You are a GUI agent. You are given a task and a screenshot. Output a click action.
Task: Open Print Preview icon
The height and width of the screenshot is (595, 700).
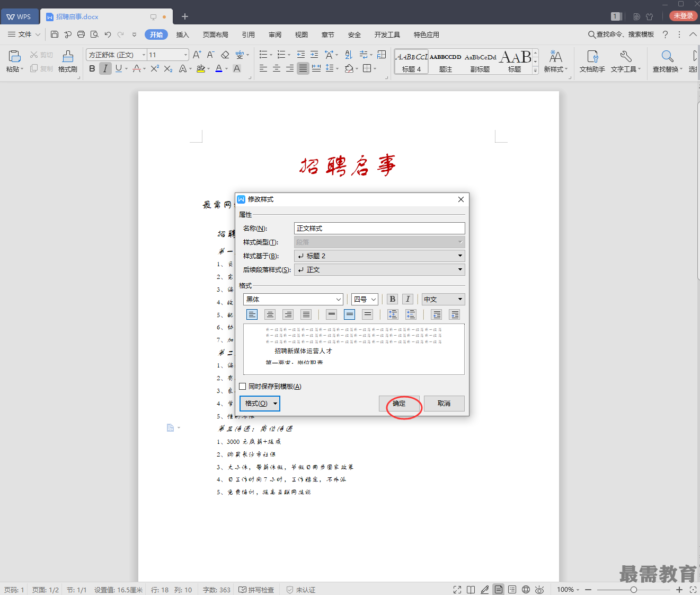94,34
